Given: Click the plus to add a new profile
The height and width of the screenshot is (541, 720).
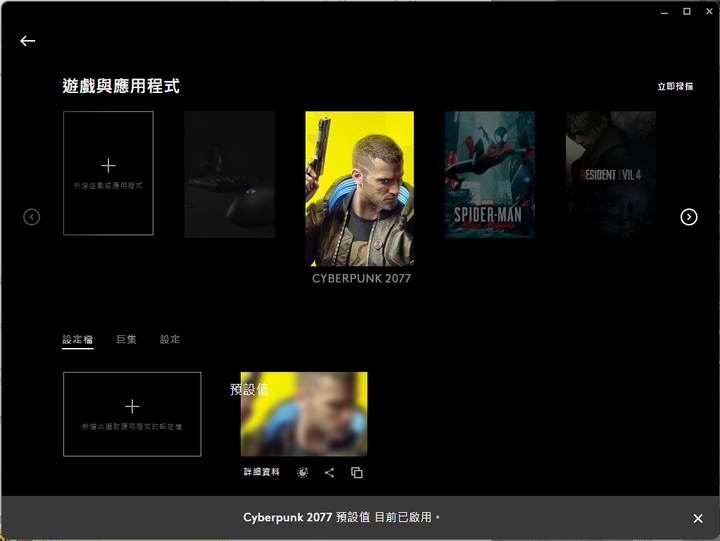Looking at the screenshot, I should 132,406.
